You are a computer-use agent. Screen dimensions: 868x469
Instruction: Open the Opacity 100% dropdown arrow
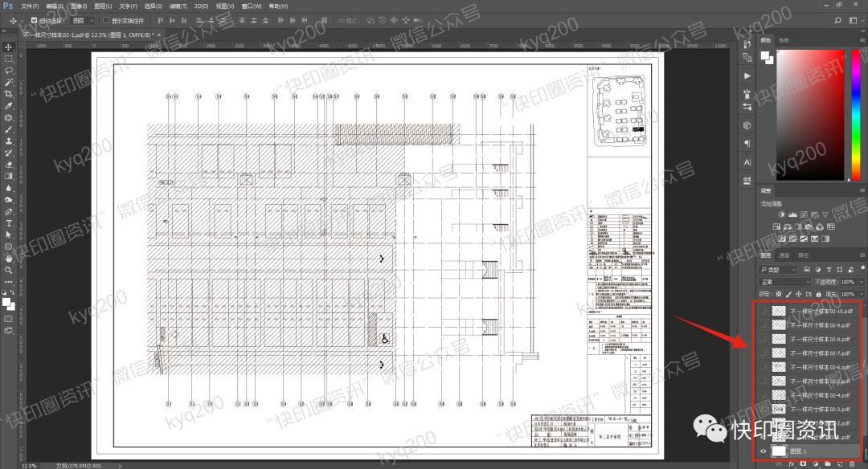pos(860,282)
